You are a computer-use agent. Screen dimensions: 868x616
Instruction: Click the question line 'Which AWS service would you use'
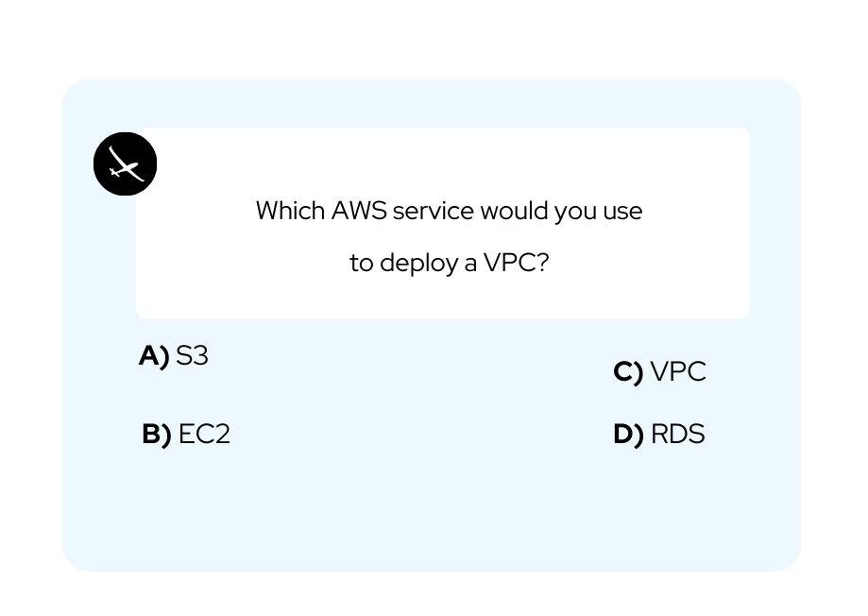pyautogui.click(x=449, y=211)
